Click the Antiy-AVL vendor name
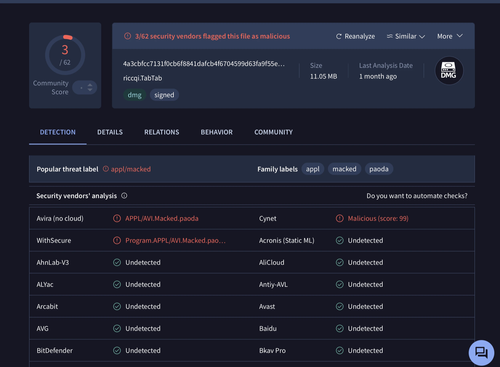500x367 pixels. (x=273, y=285)
